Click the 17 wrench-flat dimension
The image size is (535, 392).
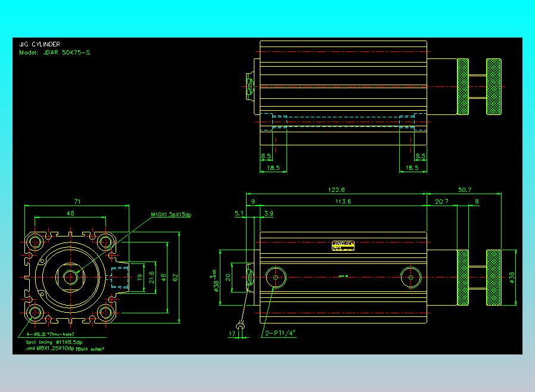click(232, 334)
